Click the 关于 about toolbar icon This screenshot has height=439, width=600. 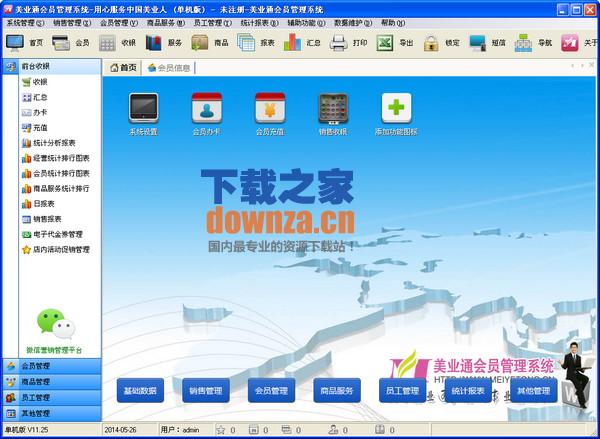(570, 43)
